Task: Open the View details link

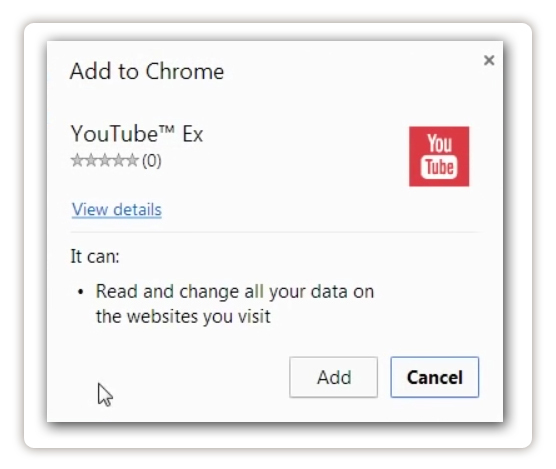Action: [x=117, y=210]
